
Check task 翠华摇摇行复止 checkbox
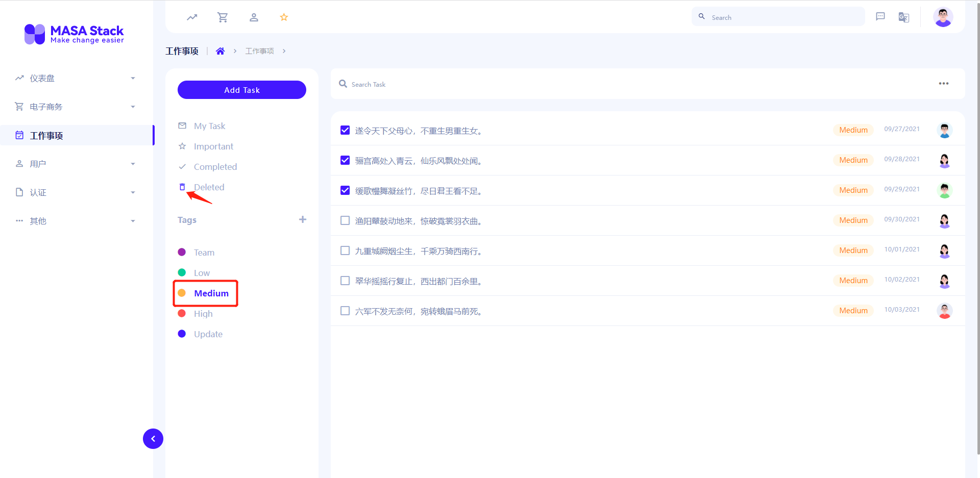(345, 281)
